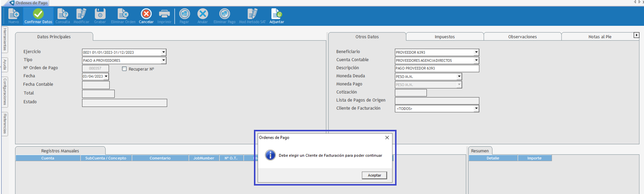Click the Grabar save icon

[x=100, y=14]
